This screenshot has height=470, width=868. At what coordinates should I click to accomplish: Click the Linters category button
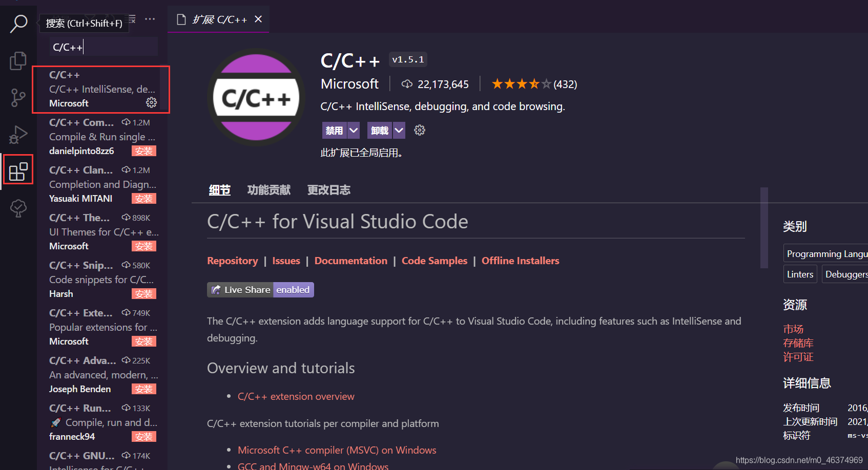[x=800, y=274]
